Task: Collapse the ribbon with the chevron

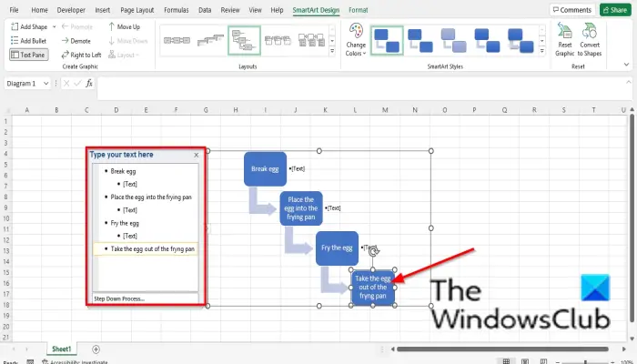Action: 626,65
